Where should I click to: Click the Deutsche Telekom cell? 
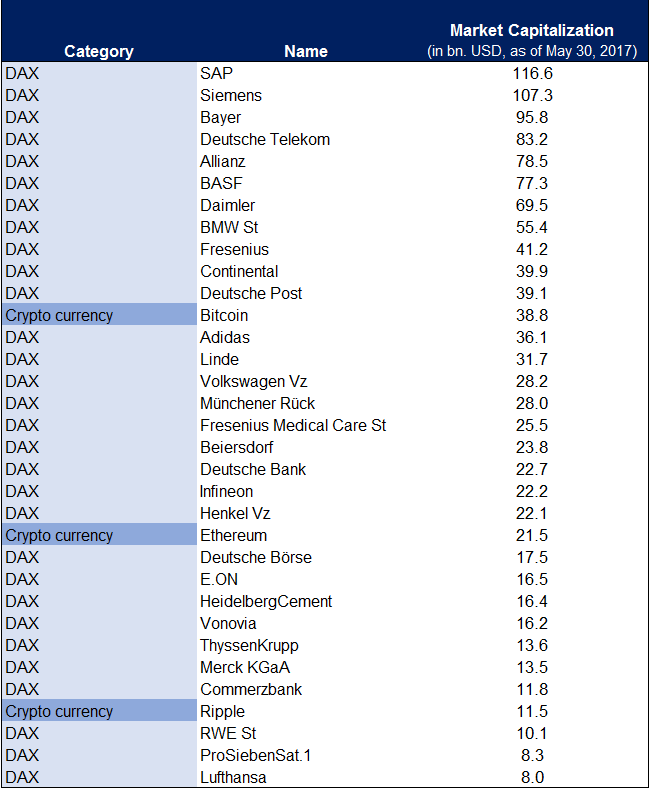(265, 140)
